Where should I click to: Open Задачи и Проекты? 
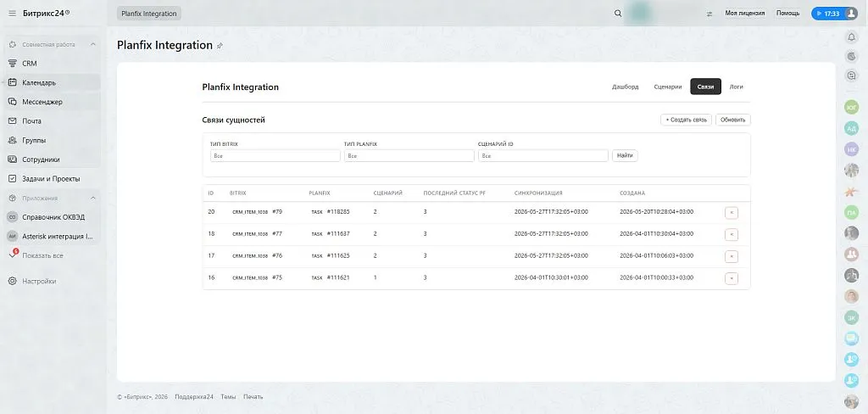pos(51,179)
